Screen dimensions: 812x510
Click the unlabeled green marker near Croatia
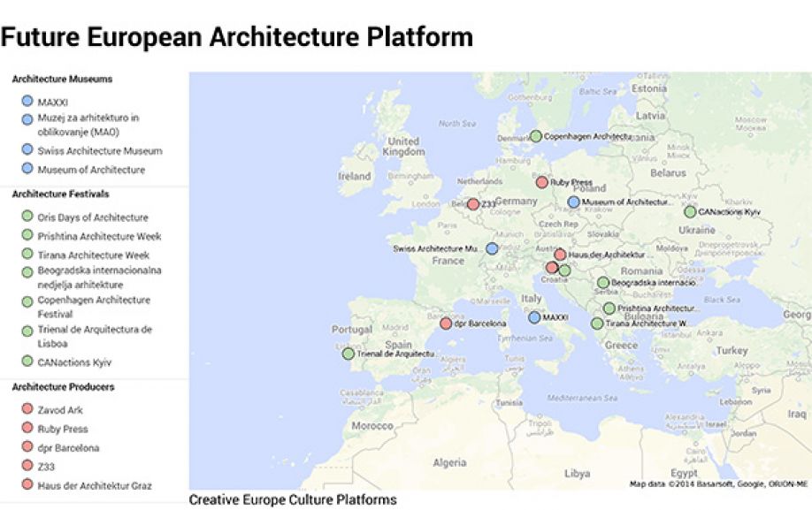(x=565, y=270)
